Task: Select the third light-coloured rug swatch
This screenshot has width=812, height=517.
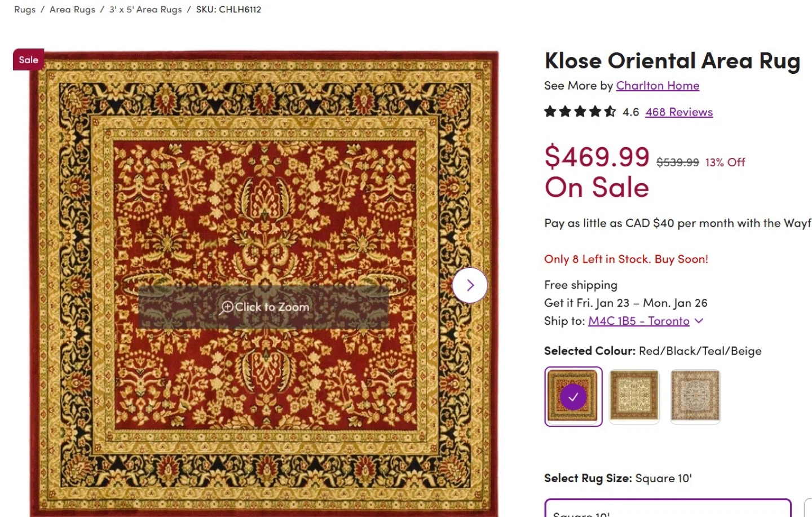Action: (x=695, y=396)
